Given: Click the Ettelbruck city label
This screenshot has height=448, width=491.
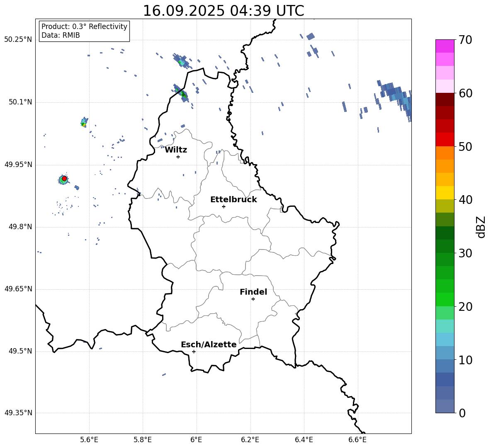Looking at the screenshot, I should [233, 200].
